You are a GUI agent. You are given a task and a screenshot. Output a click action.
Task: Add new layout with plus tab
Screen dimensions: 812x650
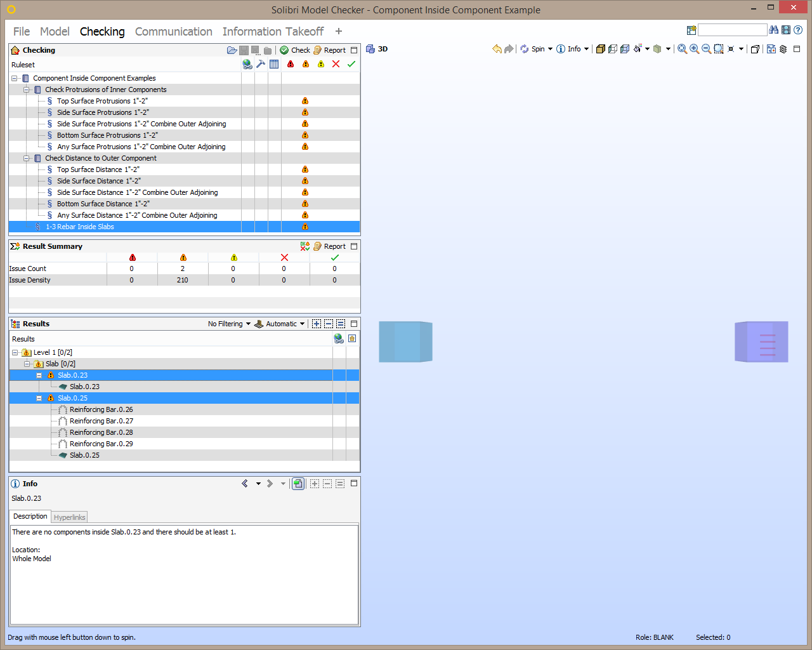[339, 31]
